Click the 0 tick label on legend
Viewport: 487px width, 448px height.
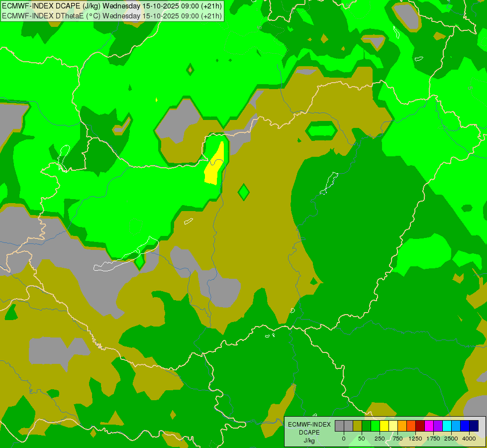click(344, 439)
